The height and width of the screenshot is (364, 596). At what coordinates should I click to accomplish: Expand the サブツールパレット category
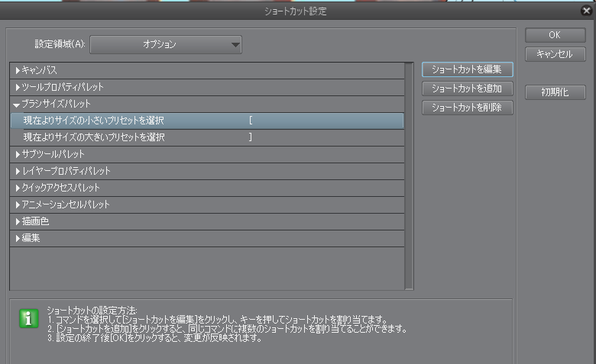click(18, 154)
